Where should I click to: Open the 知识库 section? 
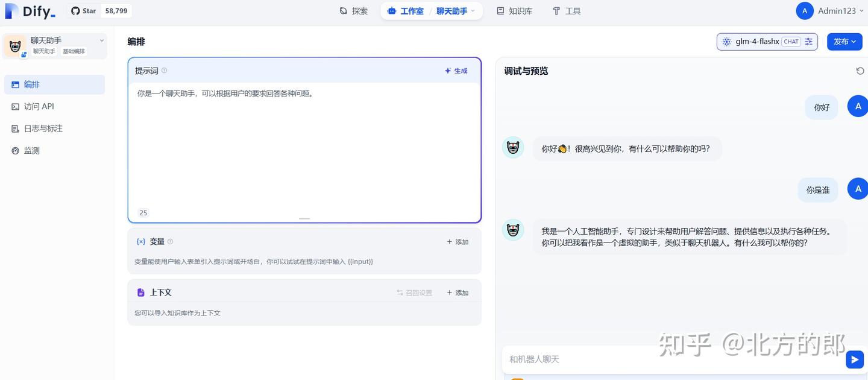tap(514, 10)
